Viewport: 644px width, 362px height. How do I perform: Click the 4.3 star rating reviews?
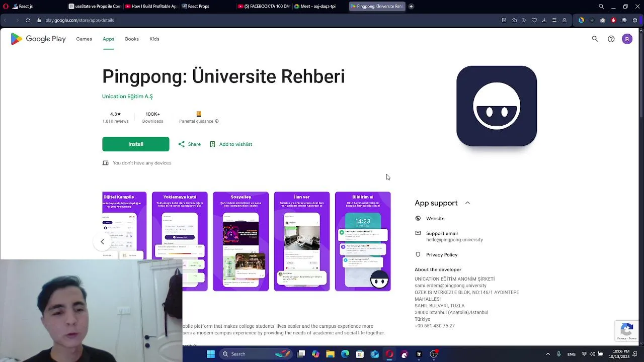click(x=115, y=118)
